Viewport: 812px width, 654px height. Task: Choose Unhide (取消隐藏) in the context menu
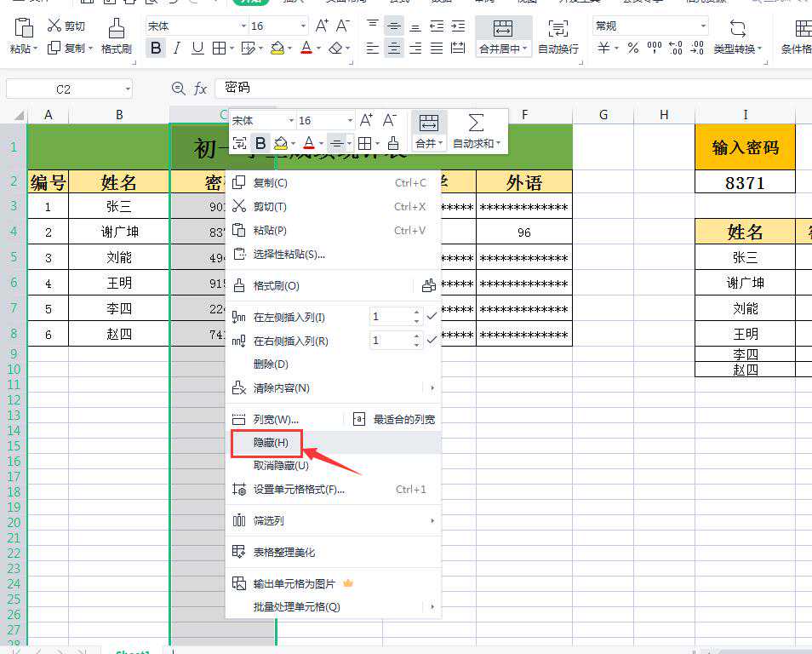pyautogui.click(x=281, y=466)
